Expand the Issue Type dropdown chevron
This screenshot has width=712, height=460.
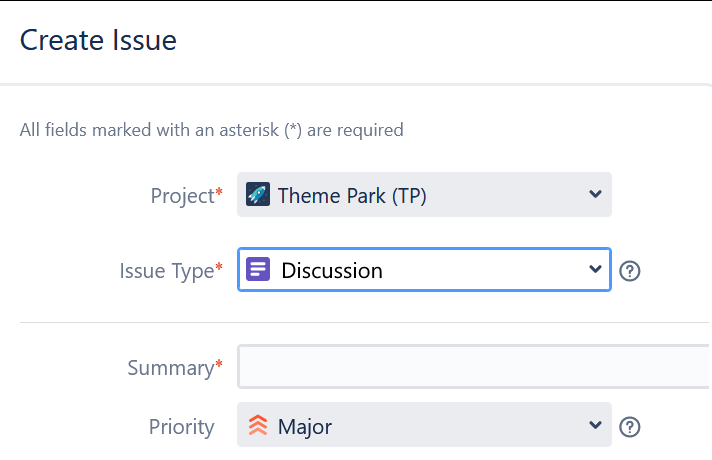click(595, 269)
